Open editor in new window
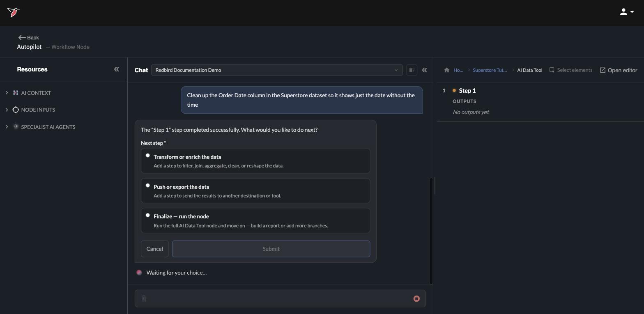This screenshot has height=314, width=644. tap(619, 70)
